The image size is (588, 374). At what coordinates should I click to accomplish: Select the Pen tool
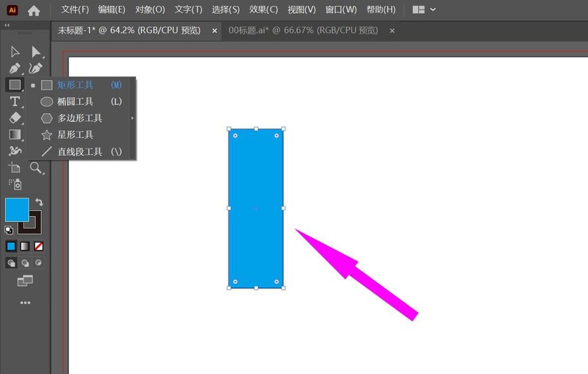click(15, 68)
